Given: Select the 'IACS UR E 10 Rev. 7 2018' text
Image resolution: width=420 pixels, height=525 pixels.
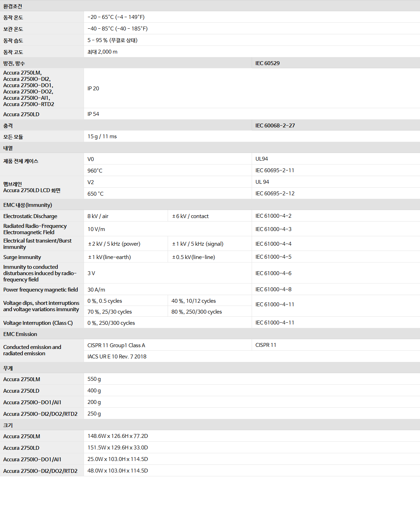Looking at the screenshot, I should 117,357.
